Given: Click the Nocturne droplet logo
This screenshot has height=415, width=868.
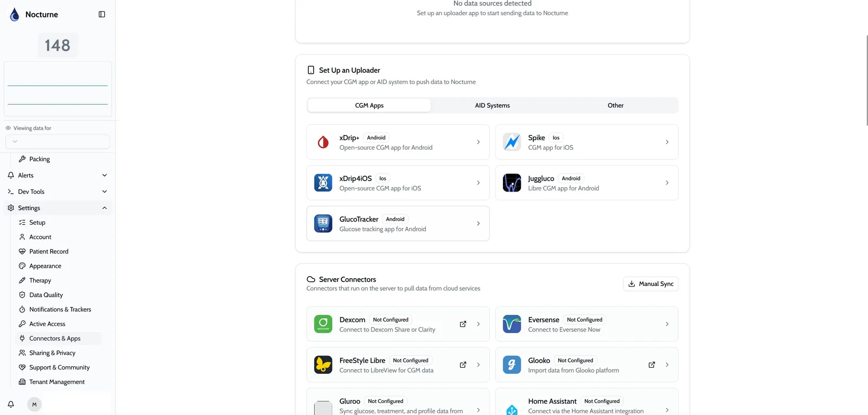Looking at the screenshot, I should click(15, 15).
